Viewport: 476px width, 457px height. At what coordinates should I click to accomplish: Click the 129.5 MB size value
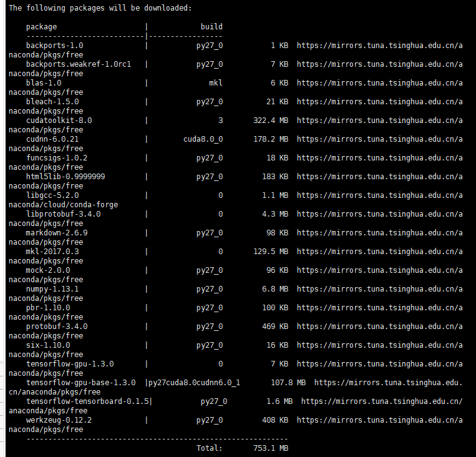(271, 252)
